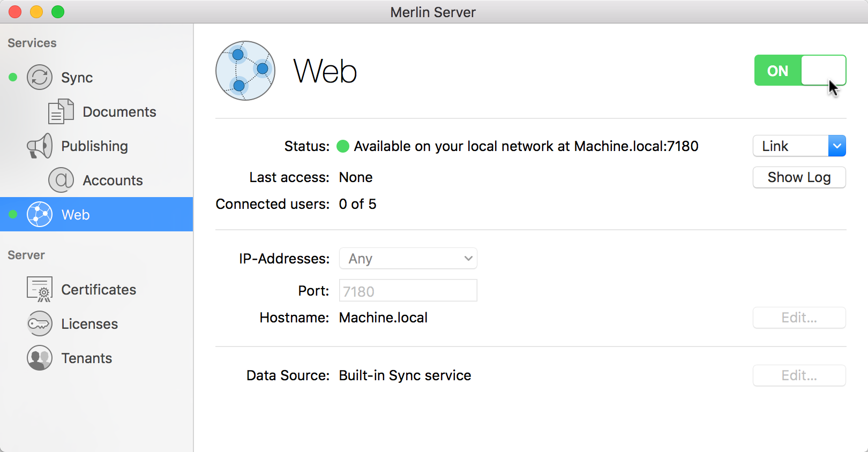Click the large Web globe icon in header
Viewport: 868px width, 452px height.
pyautogui.click(x=245, y=71)
